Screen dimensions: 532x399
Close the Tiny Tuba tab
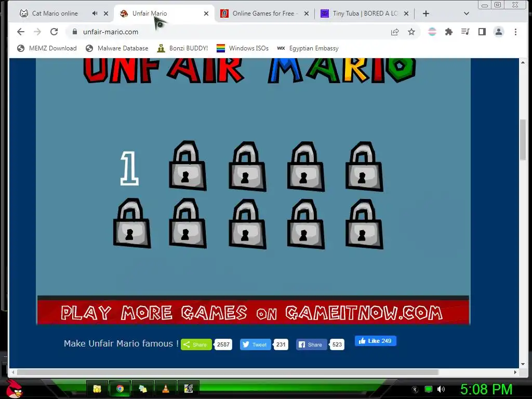(406, 14)
